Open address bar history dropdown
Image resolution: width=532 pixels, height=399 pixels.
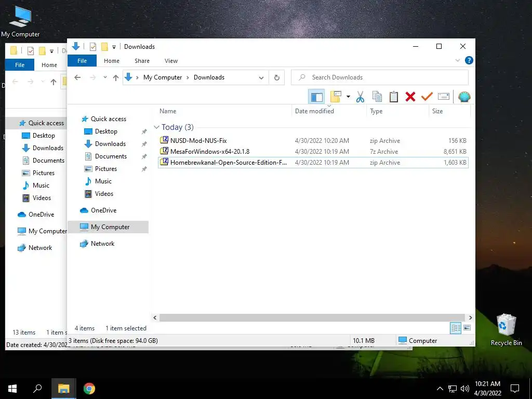pyautogui.click(x=261, y=78)
